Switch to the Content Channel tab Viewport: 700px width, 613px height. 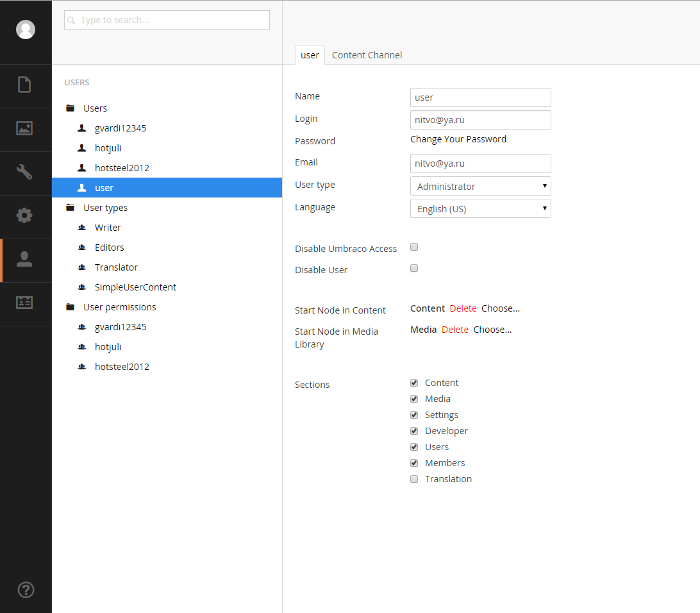pos(367,55)
